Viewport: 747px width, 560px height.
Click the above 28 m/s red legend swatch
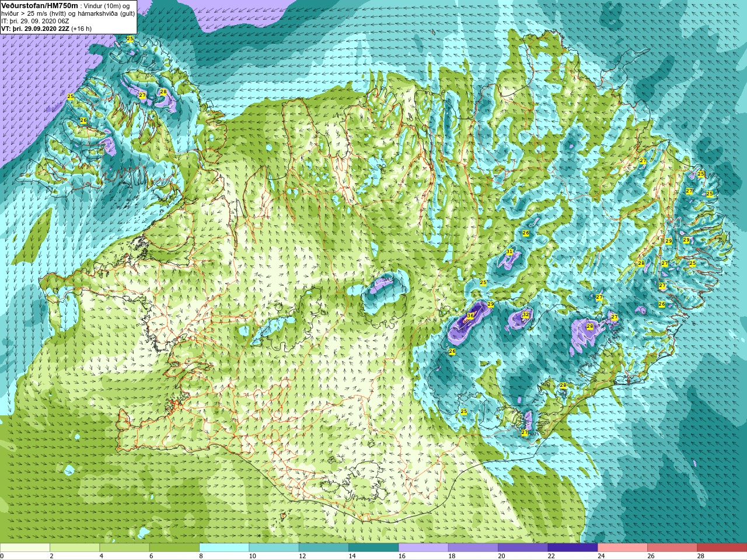click(x=722, y=548)
